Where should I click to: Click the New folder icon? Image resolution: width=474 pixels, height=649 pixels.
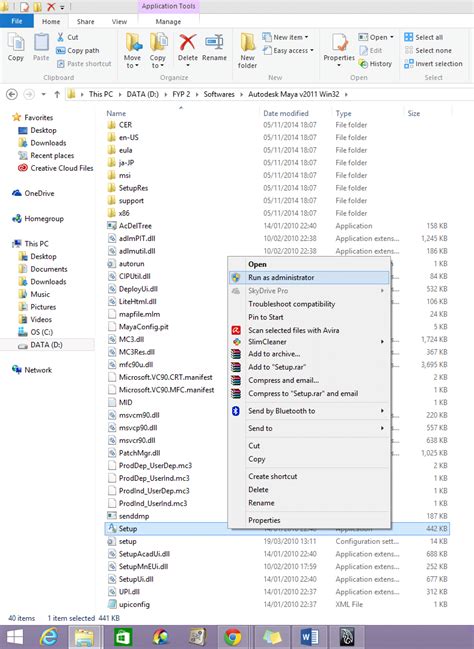click(248, 43)
